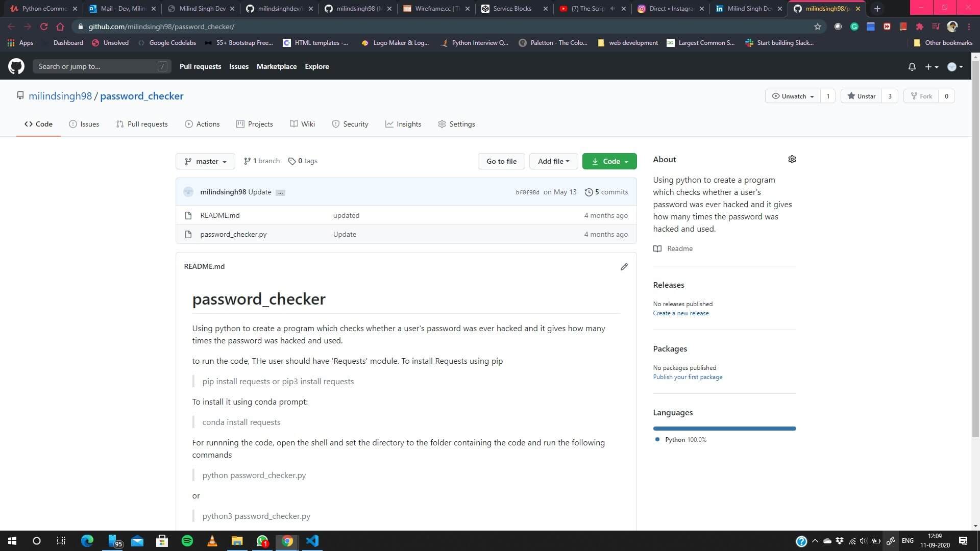Open user avatar profile dropdown
Screen dimensions: 980x551
point(954,67)
